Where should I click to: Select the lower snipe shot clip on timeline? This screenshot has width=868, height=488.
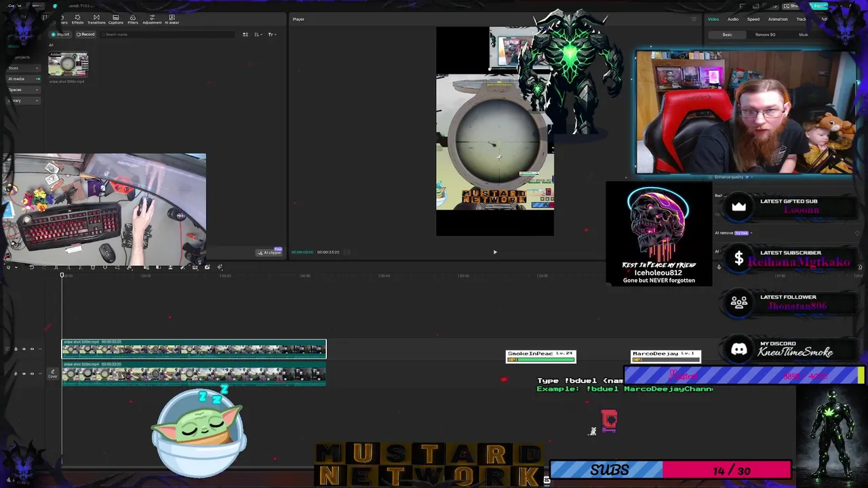[194, 373]
